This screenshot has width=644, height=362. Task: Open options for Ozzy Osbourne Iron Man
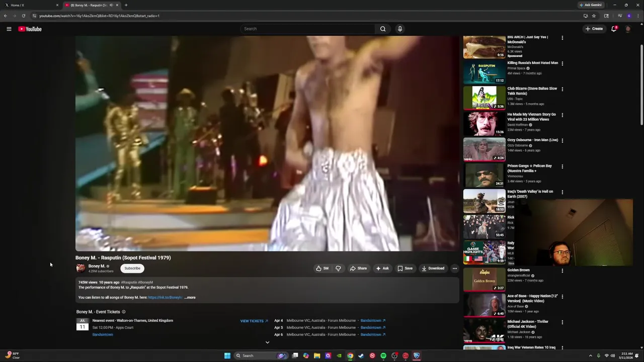562,141
